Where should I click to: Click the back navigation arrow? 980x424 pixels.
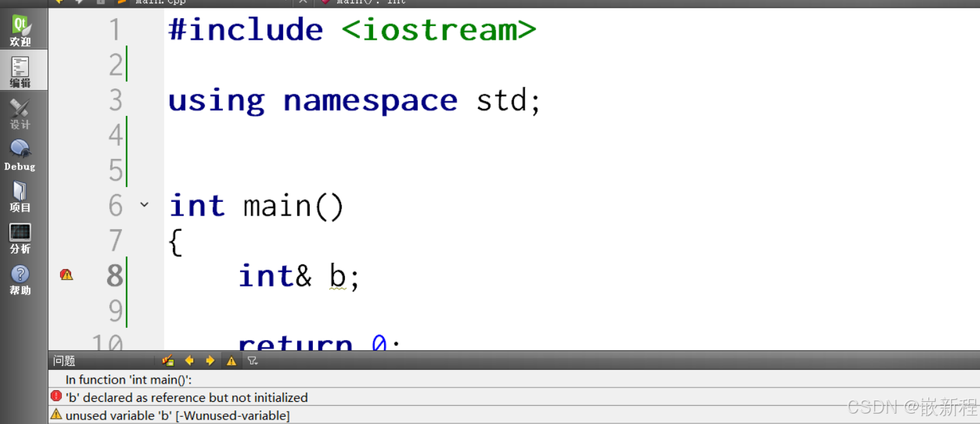tap(59, 3)
